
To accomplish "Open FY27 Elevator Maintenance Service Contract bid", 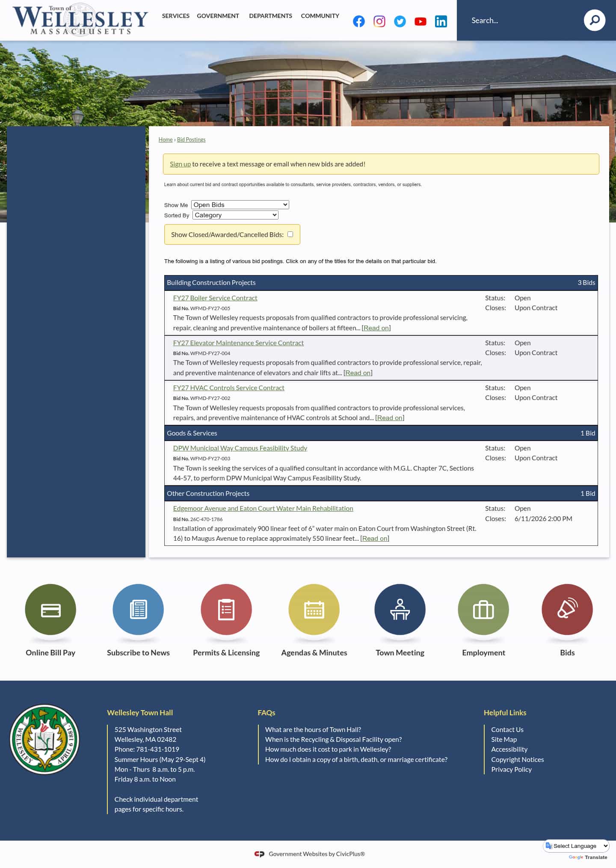I will pyautogui.click(x=238, y=343).
